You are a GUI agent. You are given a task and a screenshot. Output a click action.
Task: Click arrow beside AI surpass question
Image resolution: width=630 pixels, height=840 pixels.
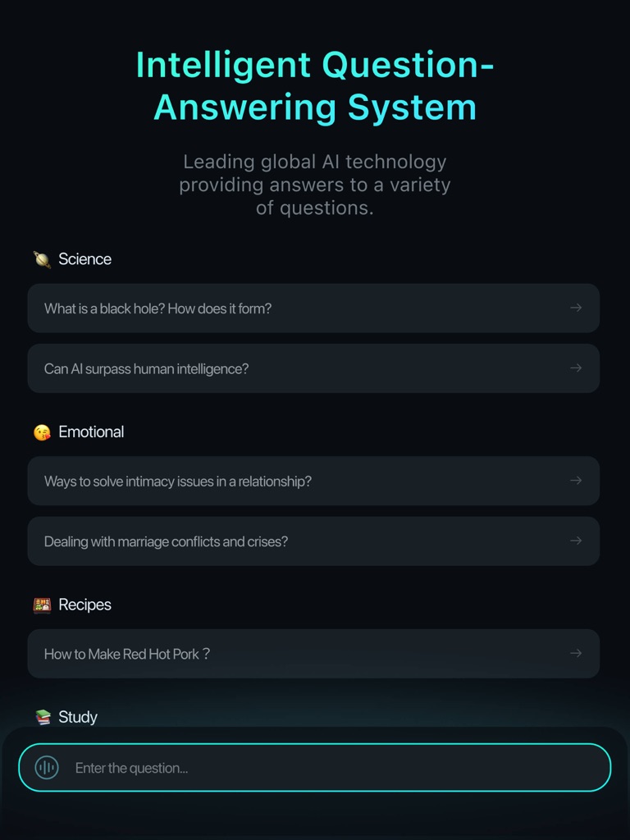(x=576, y=368)
